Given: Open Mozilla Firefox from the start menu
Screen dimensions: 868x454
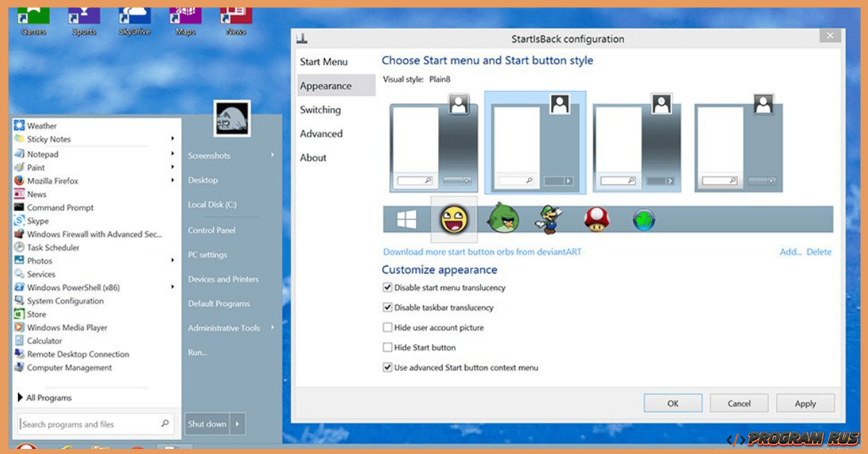Looking at the screenshot, I should (52, 181).
